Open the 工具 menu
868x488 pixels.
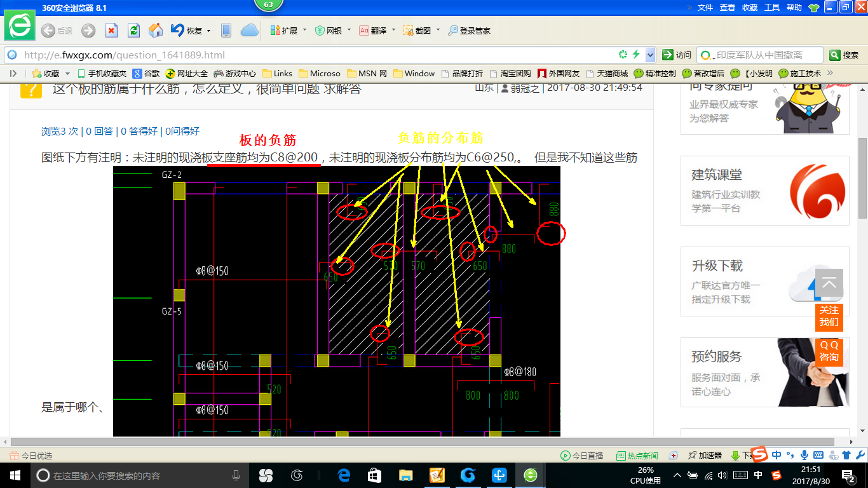coord(772,8)
